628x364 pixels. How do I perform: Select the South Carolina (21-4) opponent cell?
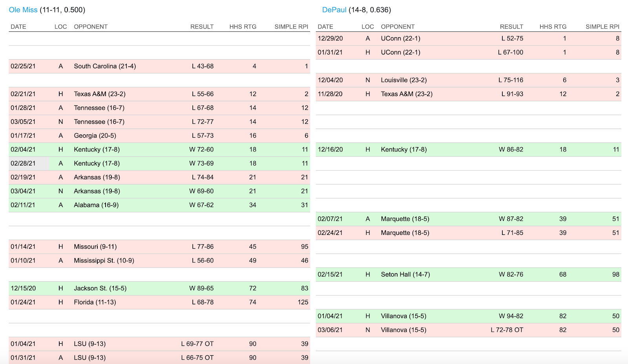click(105, 66)
